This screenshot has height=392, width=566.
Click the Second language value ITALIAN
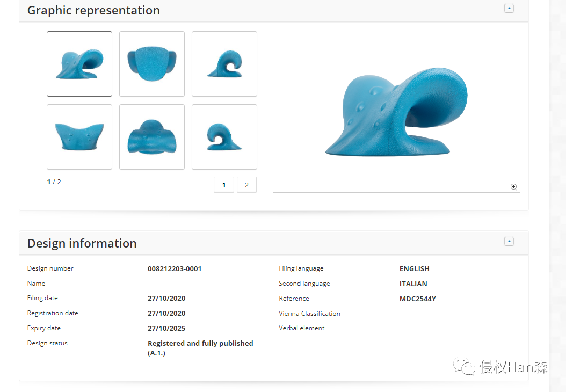point(413,284)
